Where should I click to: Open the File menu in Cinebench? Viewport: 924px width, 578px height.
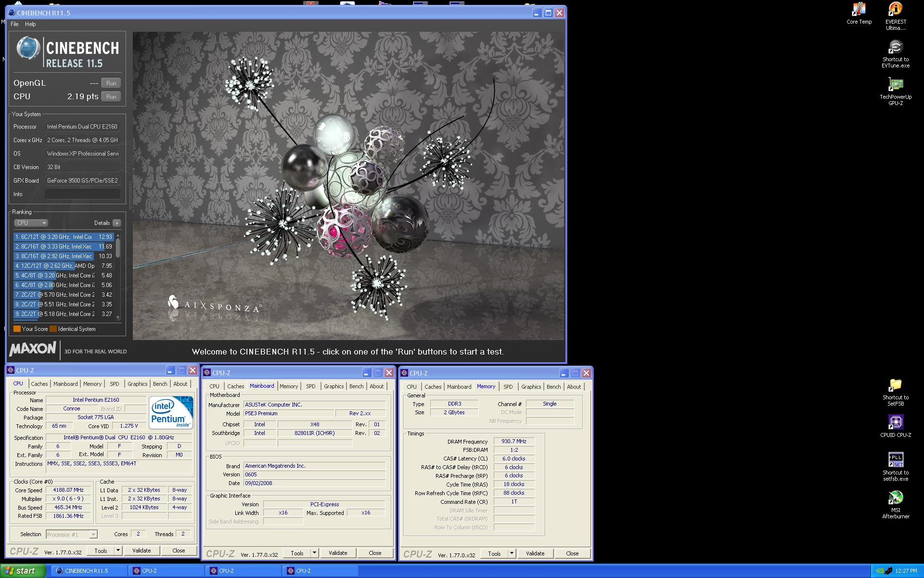(14, 24)
